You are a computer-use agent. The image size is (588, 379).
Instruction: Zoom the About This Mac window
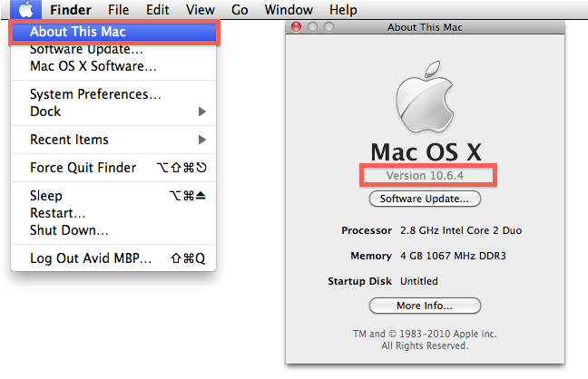(328, 27)
